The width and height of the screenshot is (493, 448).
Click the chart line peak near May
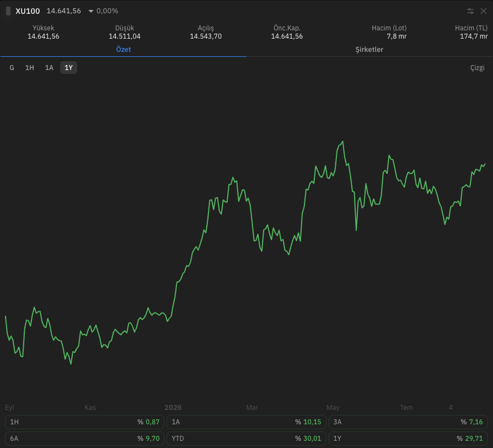pyautogui.click(x=342, y=142)
